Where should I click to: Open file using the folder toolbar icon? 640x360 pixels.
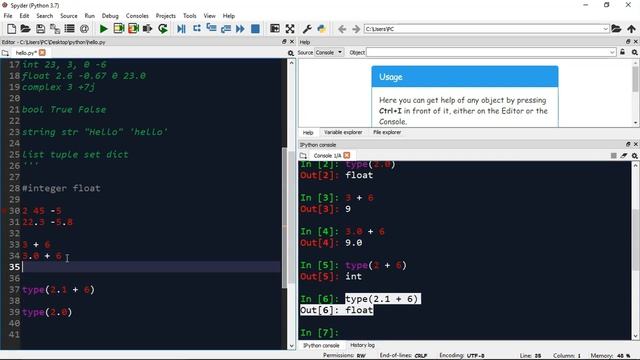[x=25, y=29]
